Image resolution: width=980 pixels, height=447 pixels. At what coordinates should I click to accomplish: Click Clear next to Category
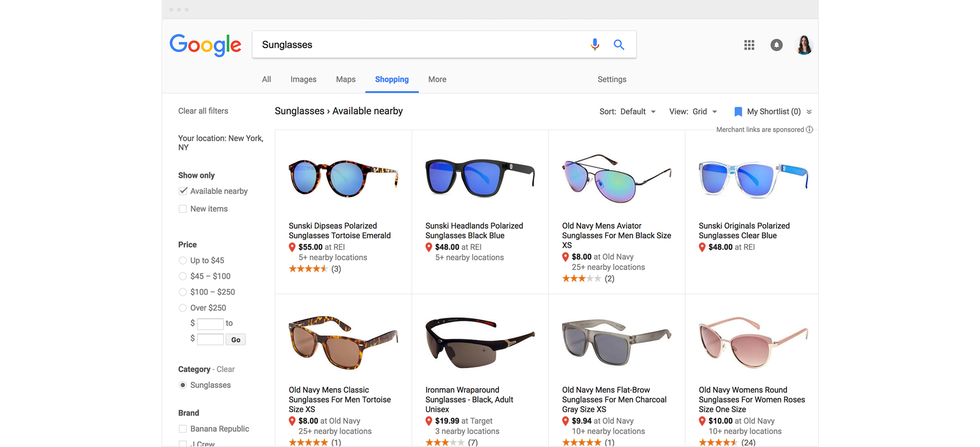click(x=226, y=369)
